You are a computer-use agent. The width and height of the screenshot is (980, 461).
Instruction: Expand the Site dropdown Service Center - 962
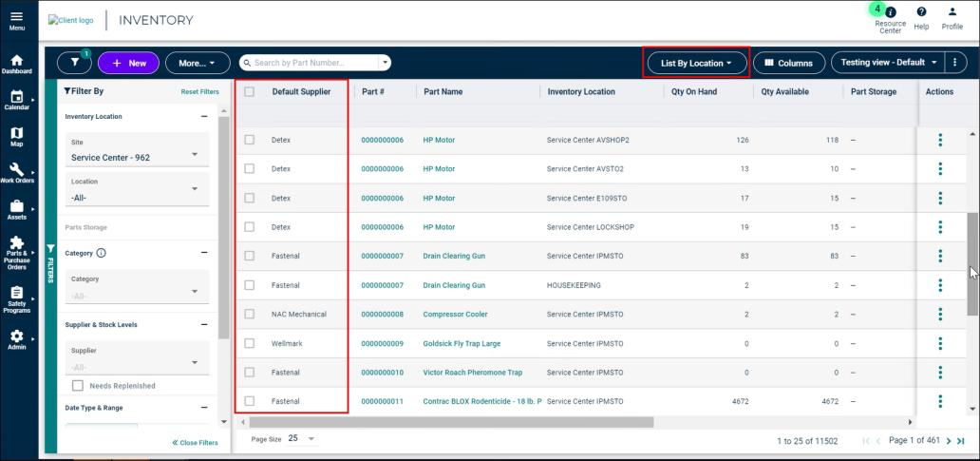pos(136,150)
